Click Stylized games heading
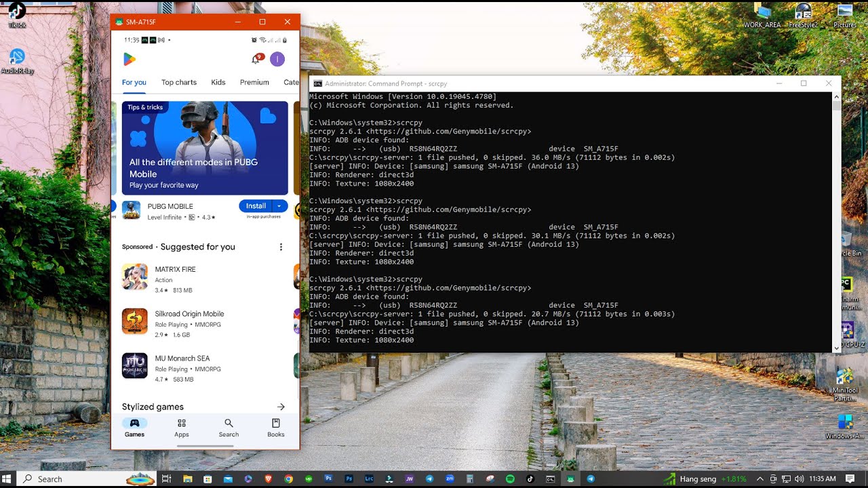 tap(153, 407)
